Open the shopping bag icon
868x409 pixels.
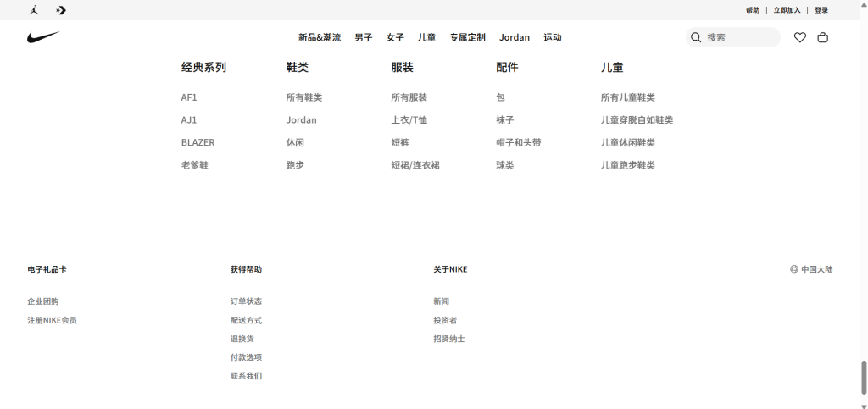tap(822, 37)
